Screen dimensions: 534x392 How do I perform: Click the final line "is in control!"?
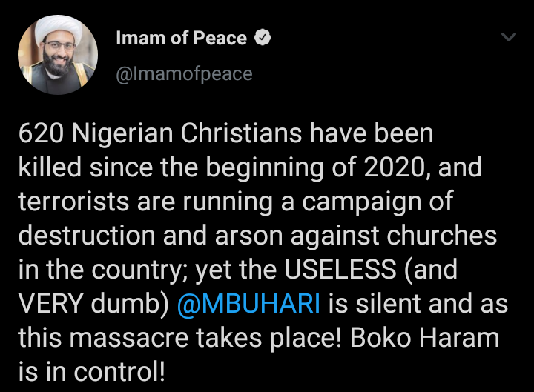tap(92, 372)
